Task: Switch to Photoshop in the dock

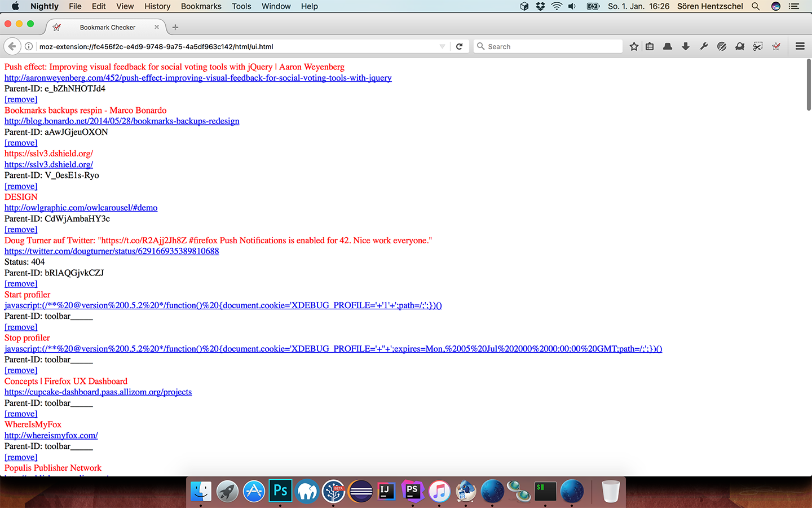Action: (x=280, y=491)
